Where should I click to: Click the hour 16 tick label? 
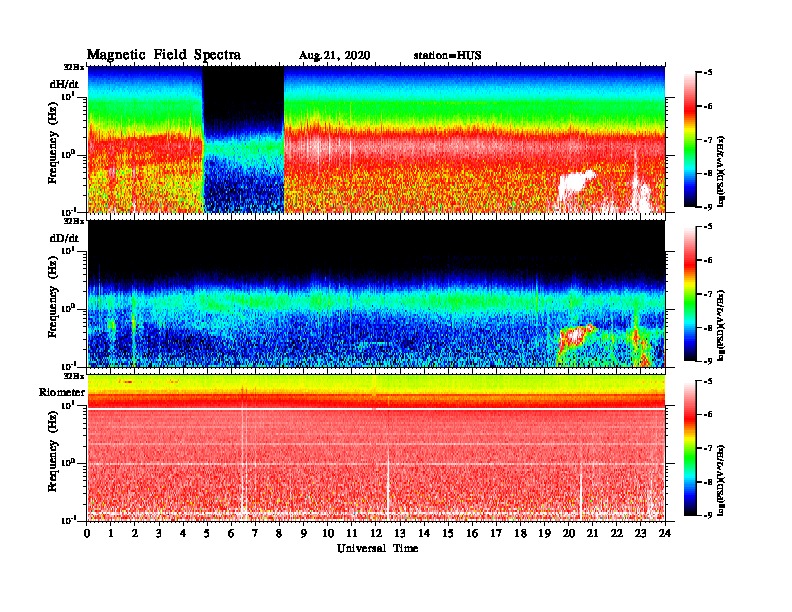472,533
